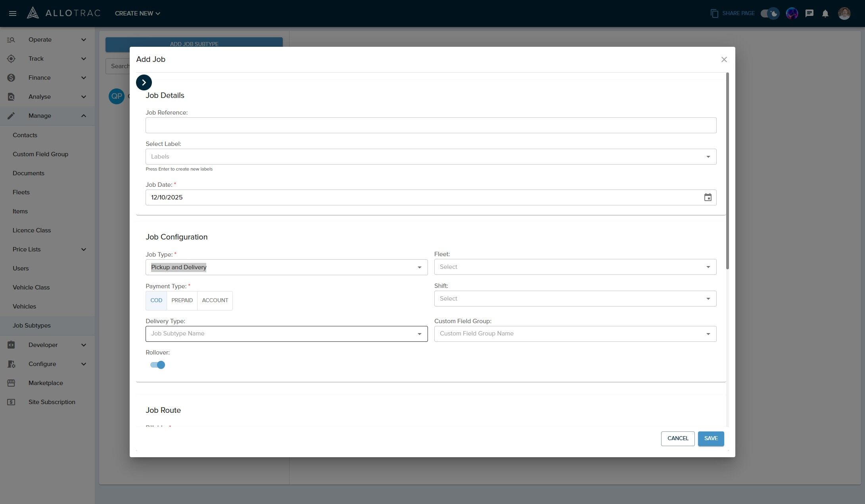
Task: Open the Create New menu
Action: pos(137,13)
